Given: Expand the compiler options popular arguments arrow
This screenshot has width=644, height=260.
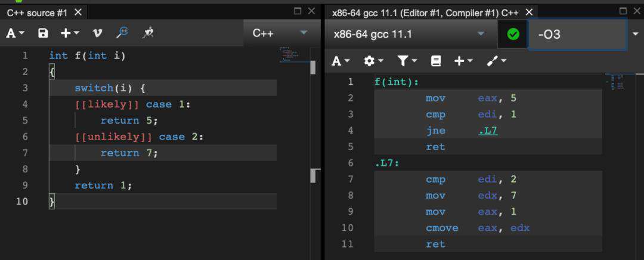Looking at the screenshot, I should (x=636, y=34).
